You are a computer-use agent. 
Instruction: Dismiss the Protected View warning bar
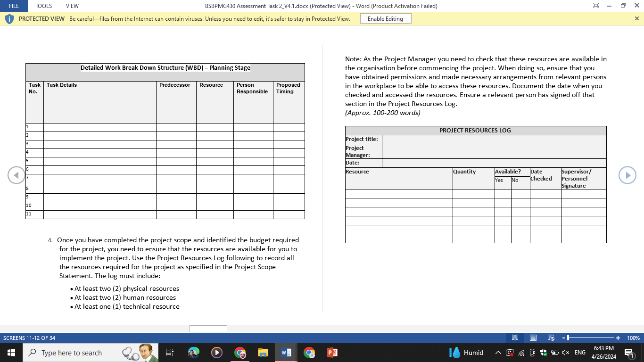point(636,18)
